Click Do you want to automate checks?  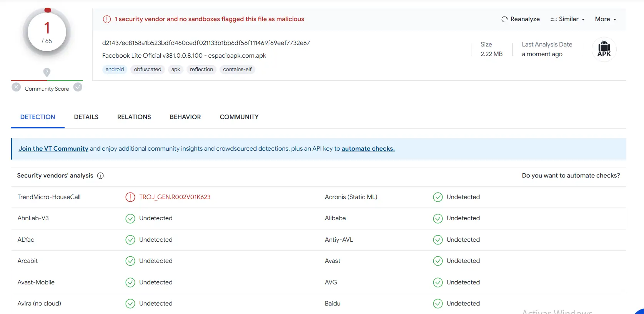click(571, 176)
